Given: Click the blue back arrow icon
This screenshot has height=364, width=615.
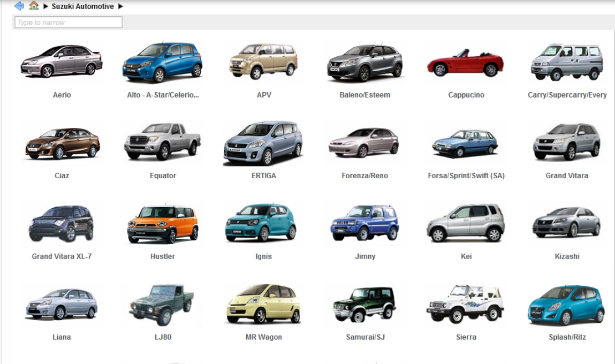Looking at the screenshot, I should coord(19,6).
